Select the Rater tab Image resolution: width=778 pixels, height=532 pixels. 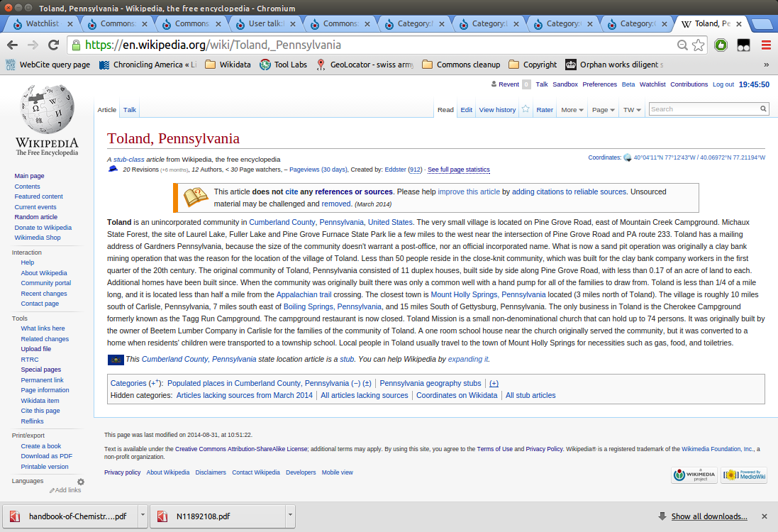[x=544, y=110]
